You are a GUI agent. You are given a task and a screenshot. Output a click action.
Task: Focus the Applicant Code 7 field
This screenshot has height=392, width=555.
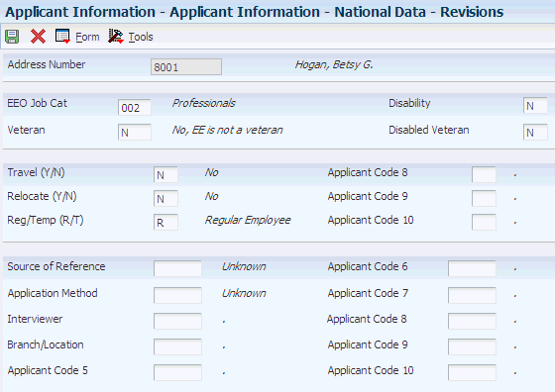[x=472, y=295]
